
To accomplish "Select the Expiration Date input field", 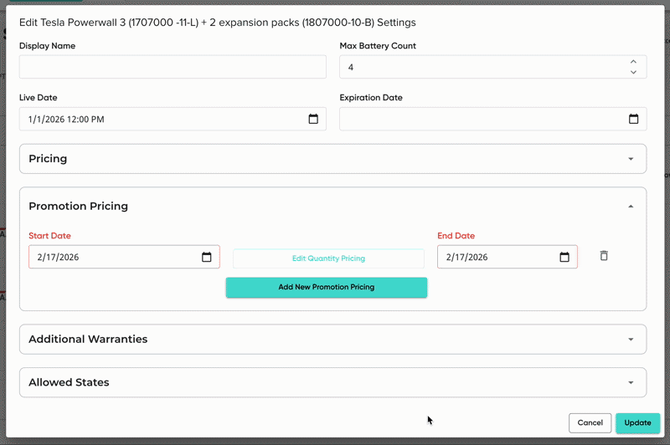I will [x=480, y=119].
